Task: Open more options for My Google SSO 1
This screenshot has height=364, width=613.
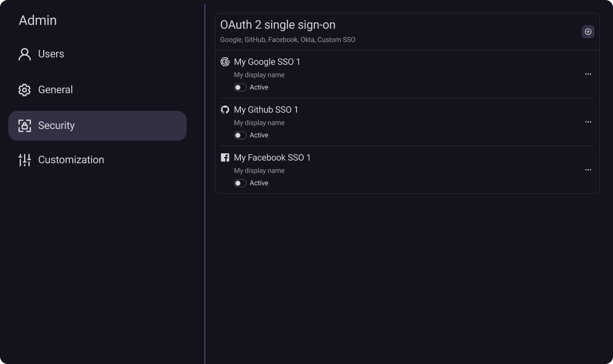Action: (x=588, y=74)
